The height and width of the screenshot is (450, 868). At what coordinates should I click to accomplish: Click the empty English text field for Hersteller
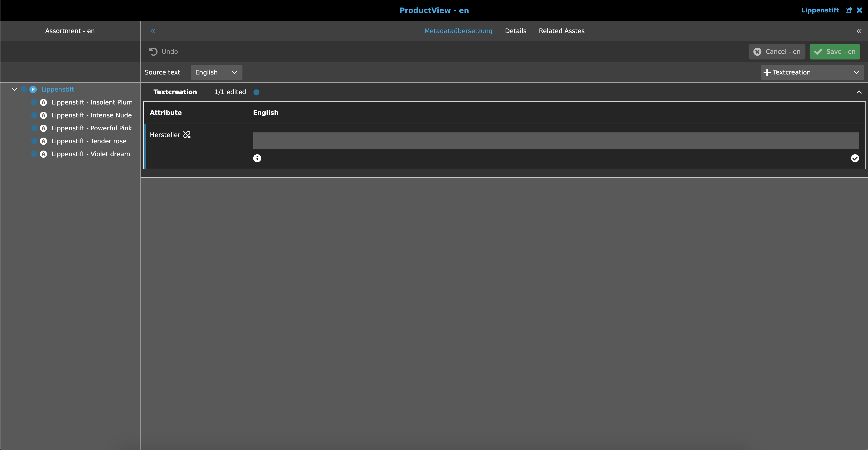pos(556,140)
